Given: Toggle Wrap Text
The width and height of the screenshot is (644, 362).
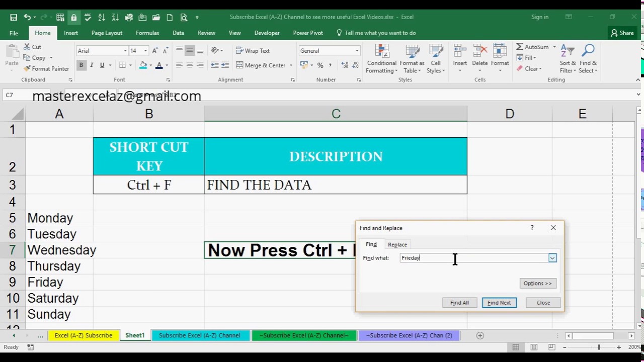Looking at the screenshot, I should [x=253, y=51].
